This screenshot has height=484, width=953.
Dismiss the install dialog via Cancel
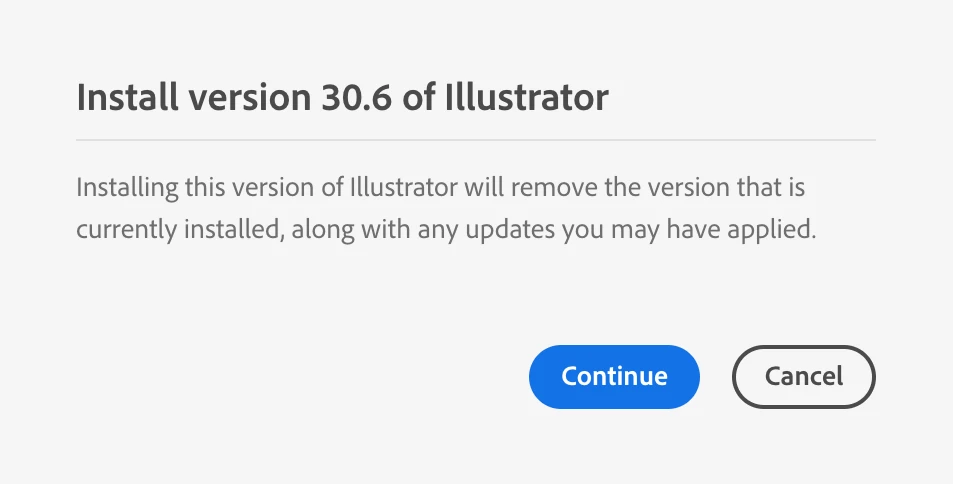coord(803,376)
